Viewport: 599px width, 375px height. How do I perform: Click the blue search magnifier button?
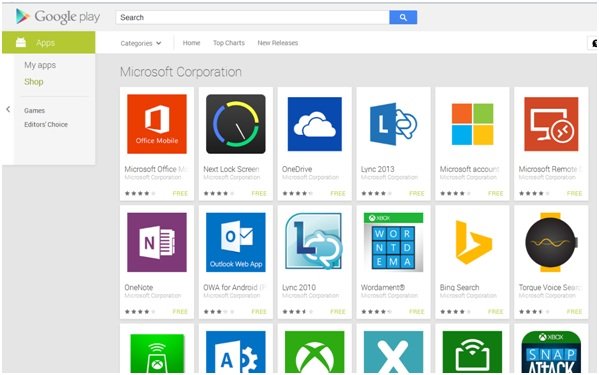pos(403,17)
